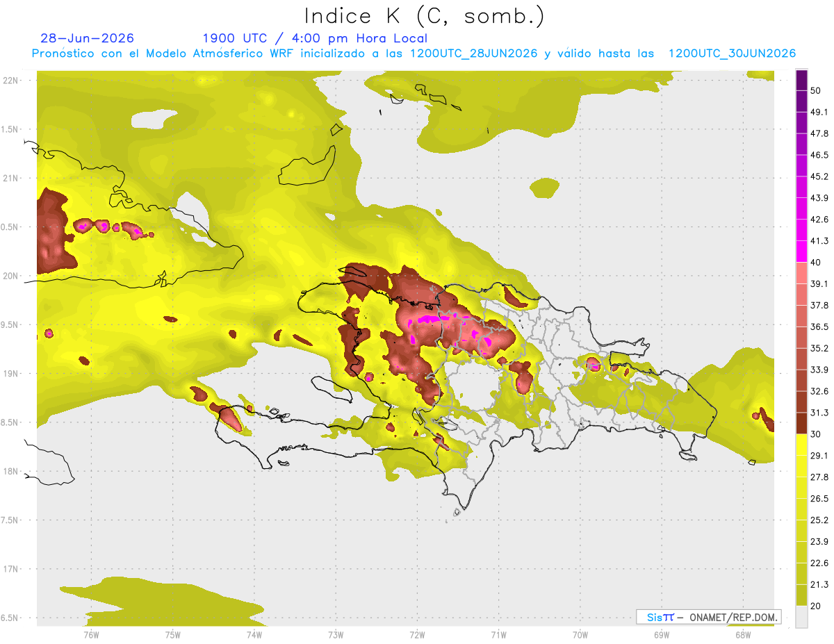This screenshot has height=644, width=834.
Task: Click the legend value "27.8"
Action: (x=820, y=477)
